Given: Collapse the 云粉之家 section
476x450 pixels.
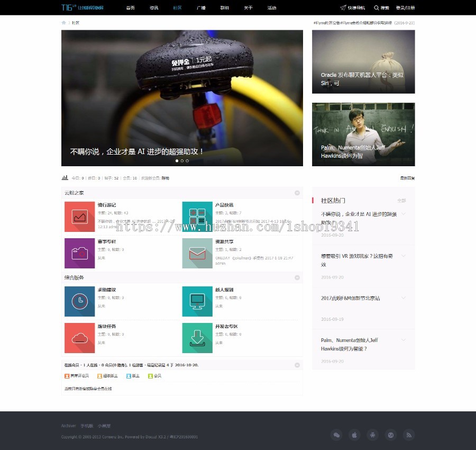Looking at the screenshot, I should pyautogui.click(x=297, y=193).
